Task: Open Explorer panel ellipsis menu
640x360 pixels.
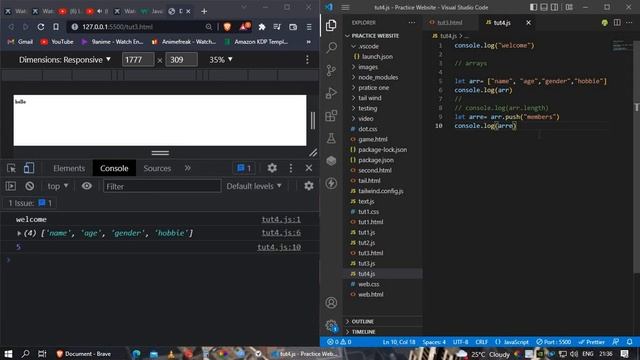Action: tap(411, 22)
